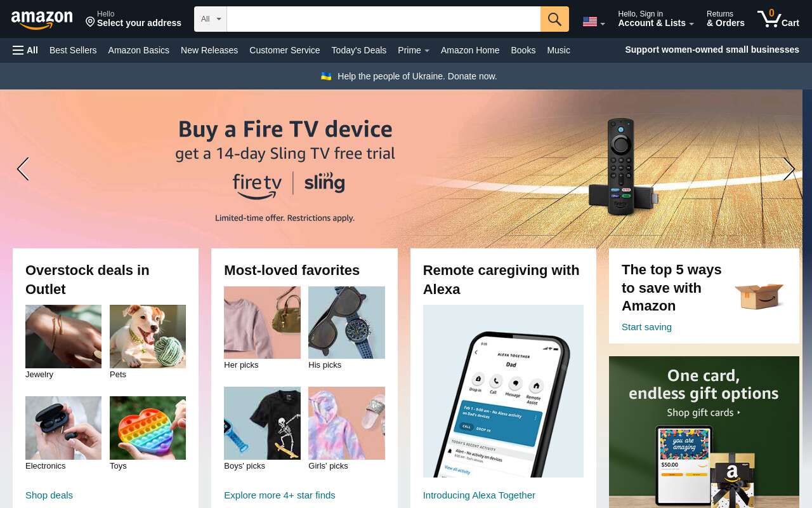The width and height of the screenshot is (812, 508).
Task: Open the hamburger All menu
Action: [25, 50]
